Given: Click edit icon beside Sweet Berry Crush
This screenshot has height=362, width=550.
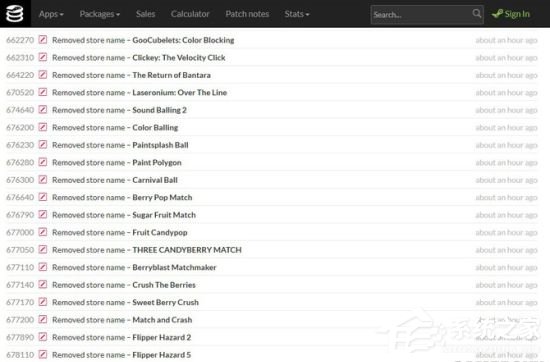Looking at the screenshot, I should point(43,302).
